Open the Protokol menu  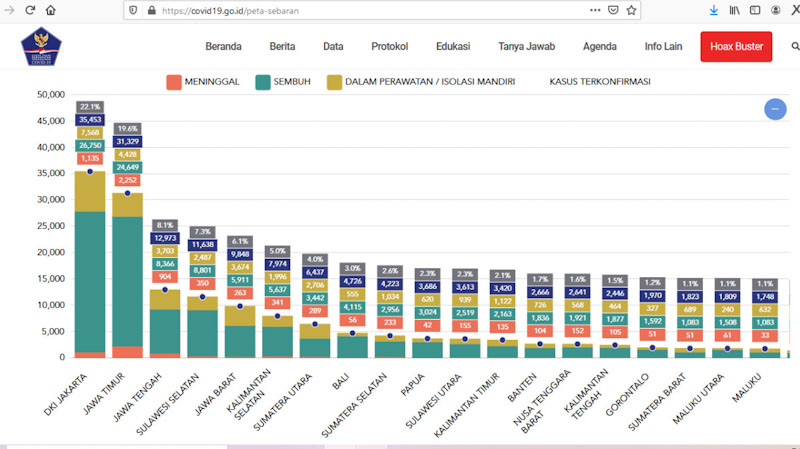click(389, 47)
